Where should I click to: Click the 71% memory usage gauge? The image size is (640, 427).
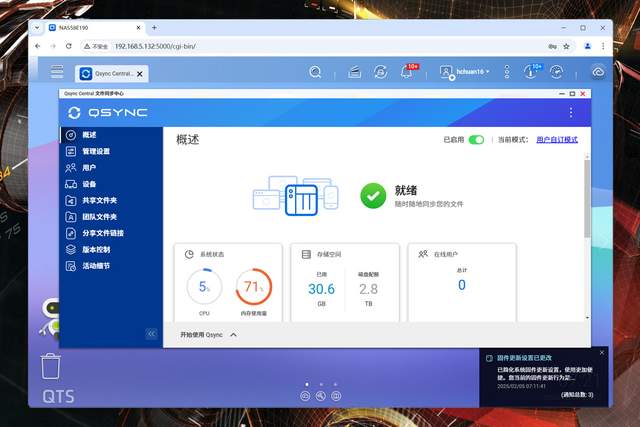coord(253,287)
